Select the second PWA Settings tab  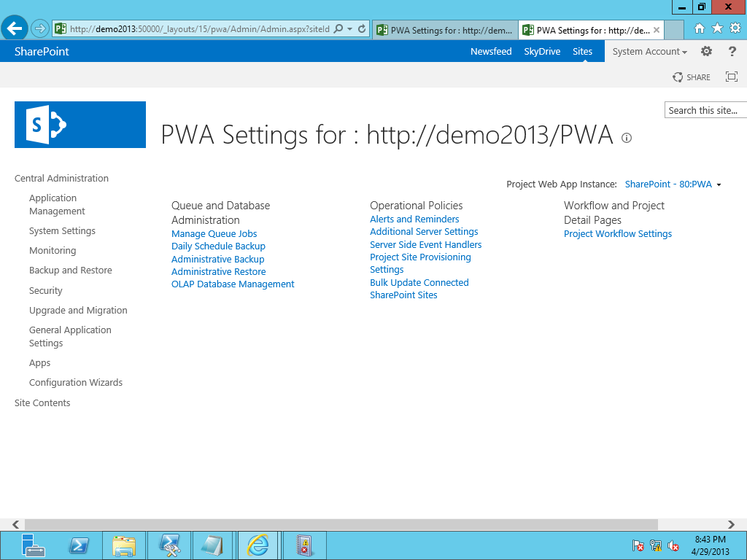(x=591, y=30)
